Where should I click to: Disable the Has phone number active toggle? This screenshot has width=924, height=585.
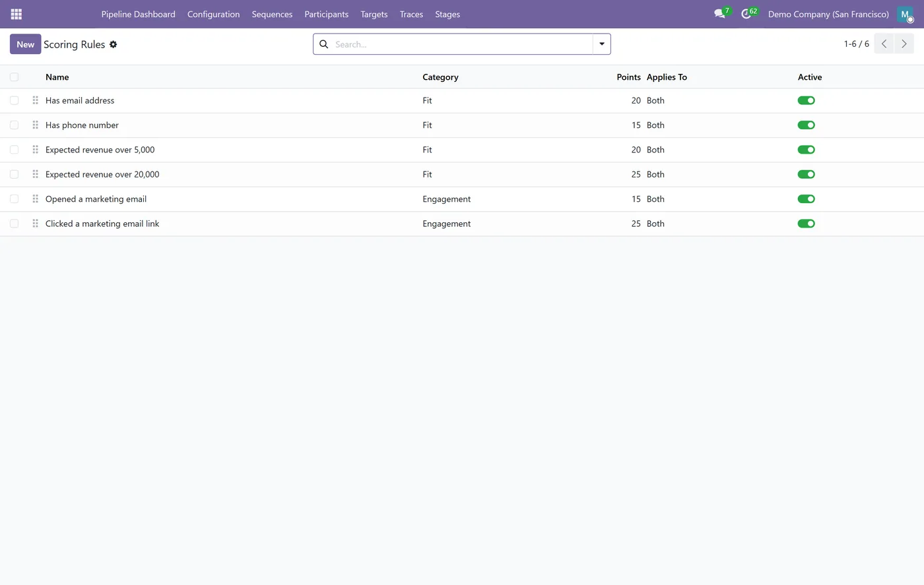tap(807, 125)
